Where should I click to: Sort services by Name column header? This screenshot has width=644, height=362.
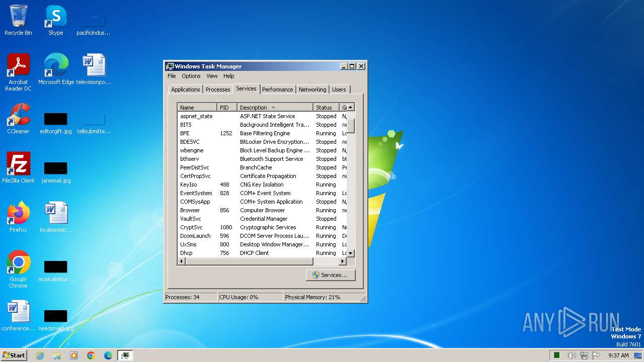[x=198, y=107]
